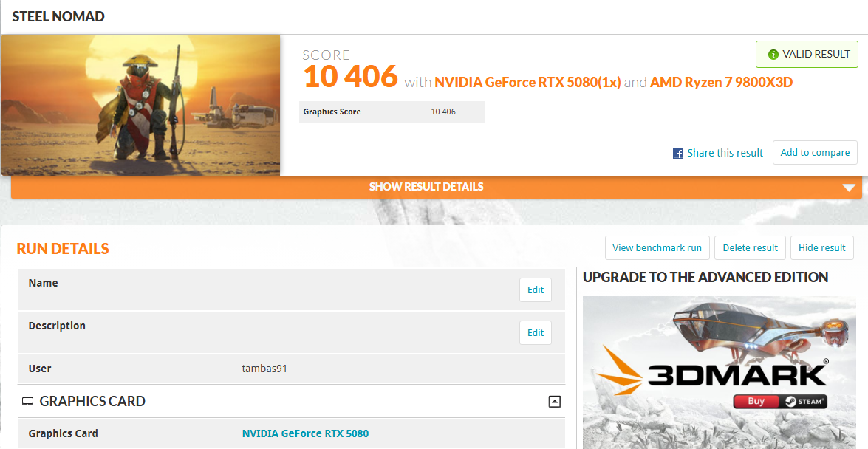Click the Steel Nomad benchmark thumbnail
This screenshot has width=868, height=449.
click(x=141, y=105)
